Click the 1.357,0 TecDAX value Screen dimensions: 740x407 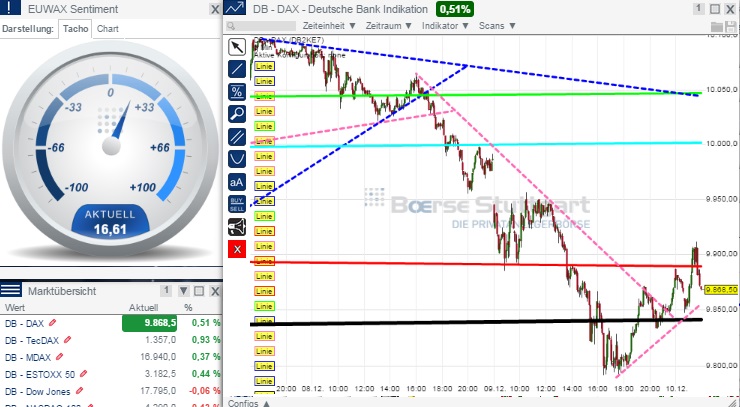click(161, 340)
